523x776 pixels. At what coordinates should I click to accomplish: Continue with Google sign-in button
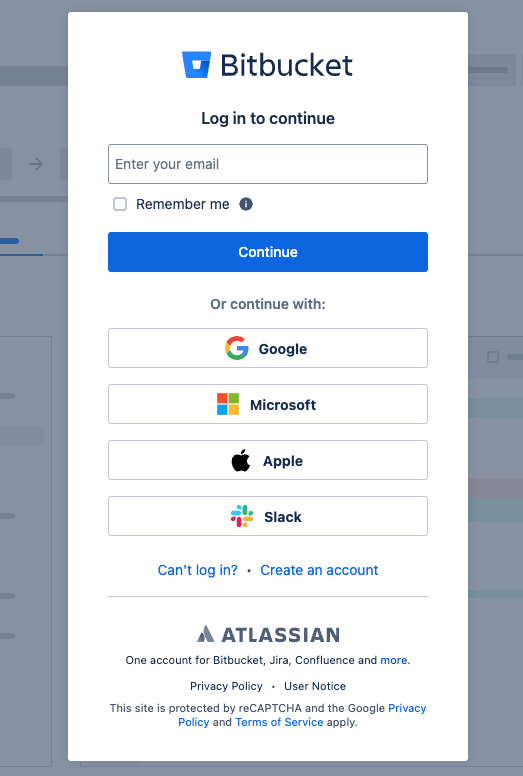(268, 348)
